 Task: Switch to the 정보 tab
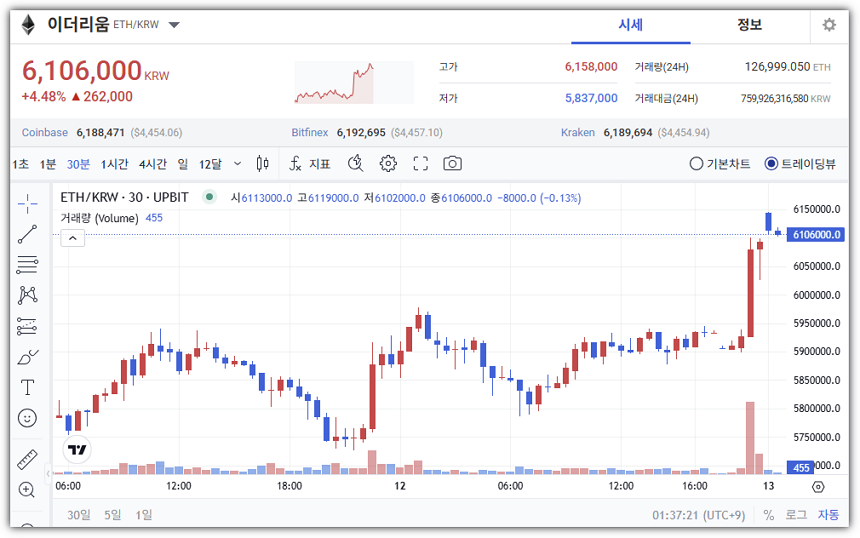click(749, 25)
